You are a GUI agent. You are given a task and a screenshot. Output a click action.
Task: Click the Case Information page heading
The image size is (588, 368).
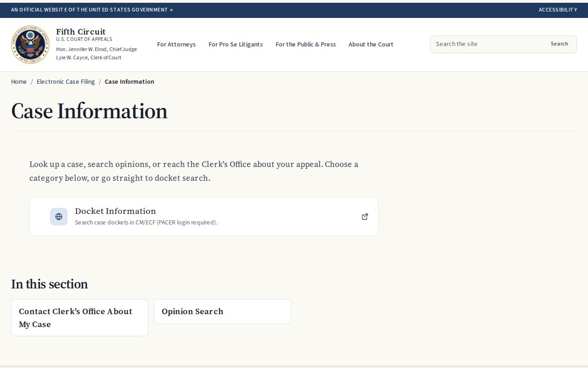(x=89, y=111)
